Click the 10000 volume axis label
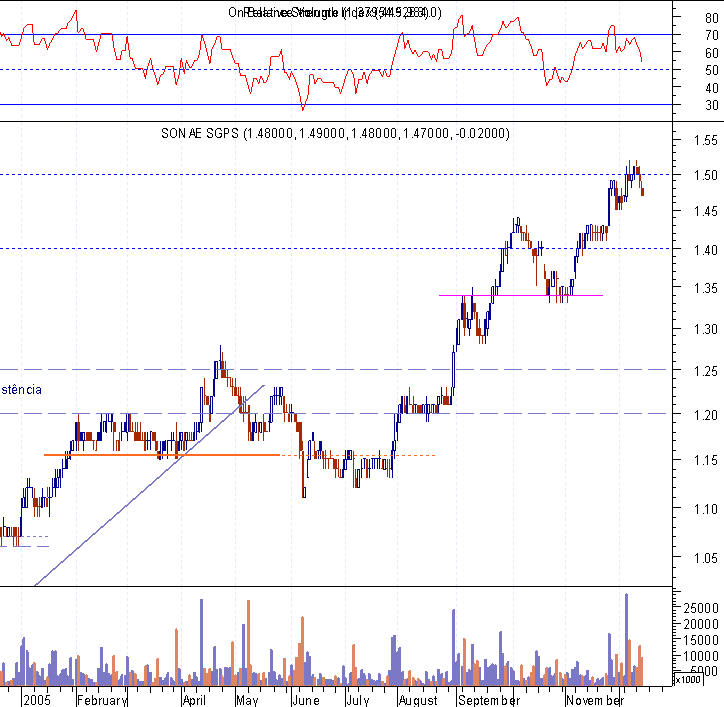This screenshot has width=724, height=707. click(x=701, y=656)
